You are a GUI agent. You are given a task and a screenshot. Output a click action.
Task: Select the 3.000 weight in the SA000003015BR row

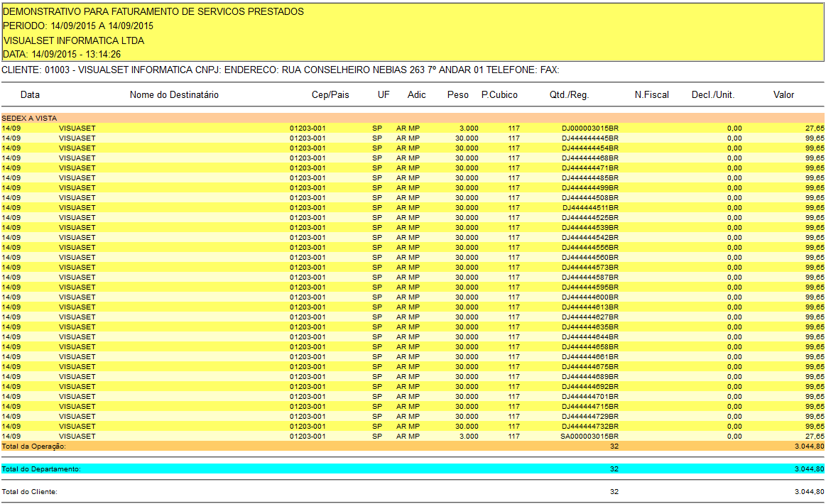point(469,436)
